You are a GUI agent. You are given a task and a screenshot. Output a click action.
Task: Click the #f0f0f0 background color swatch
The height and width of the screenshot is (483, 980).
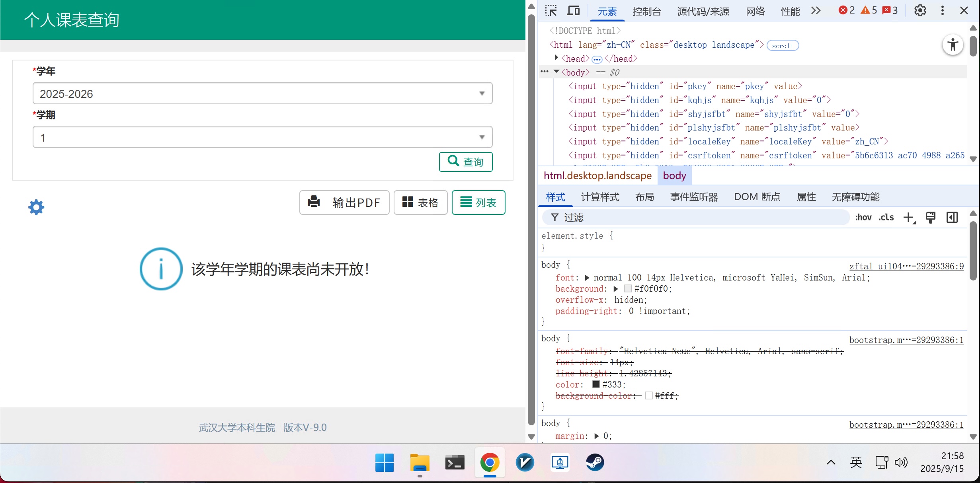pyautogui.click(x=628, y=289)
